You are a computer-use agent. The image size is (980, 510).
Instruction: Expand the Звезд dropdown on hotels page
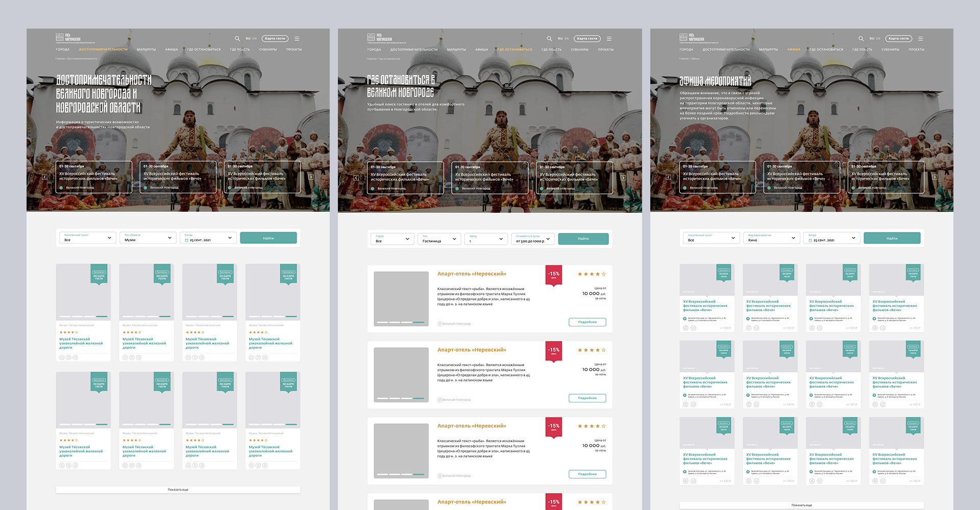tap(486, 239)
